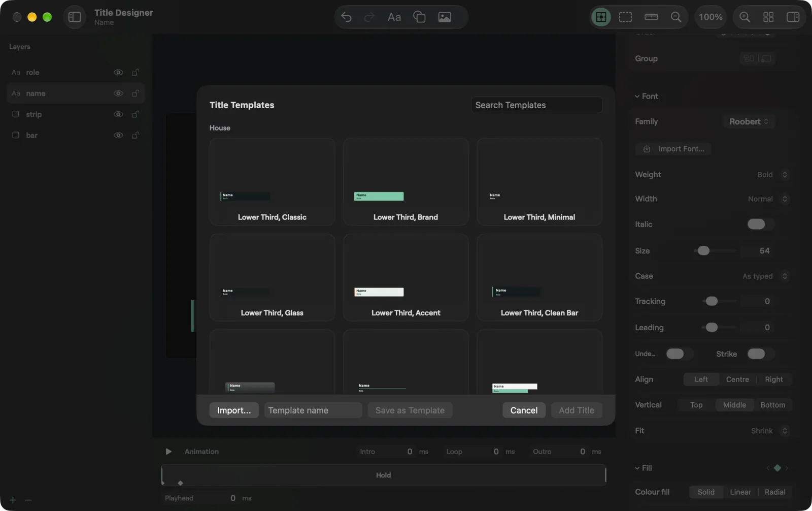Select Centre text alignment
Image resolution: width=812 pixels, height=511 pixels.
point(737,379)
